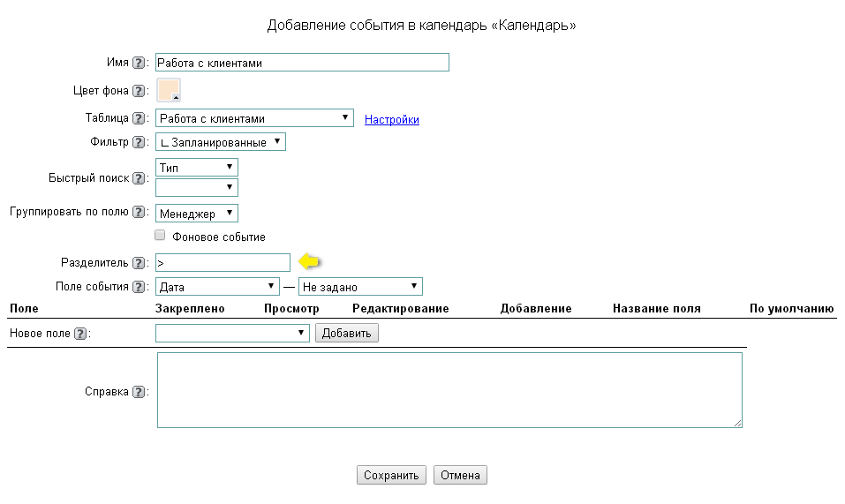Screen dimensions: 845x504
Task: Show help for Быстрый поиск
Action: [x=138, y=178]
